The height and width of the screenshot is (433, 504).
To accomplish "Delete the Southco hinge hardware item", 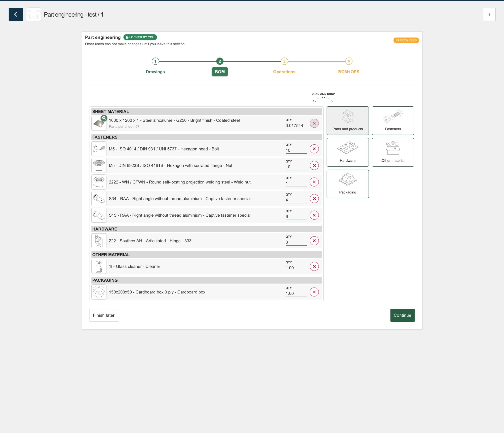I will coord(314,241).
